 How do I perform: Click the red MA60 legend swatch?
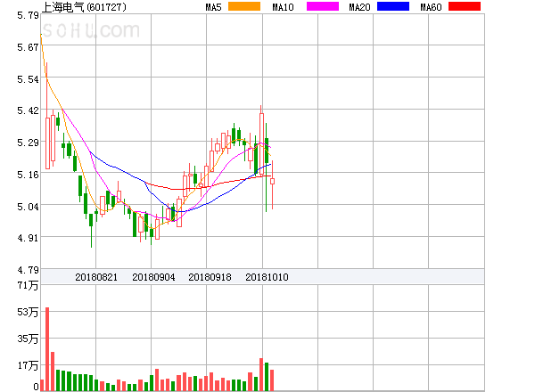pyautogui.click(x=465, y=6)
